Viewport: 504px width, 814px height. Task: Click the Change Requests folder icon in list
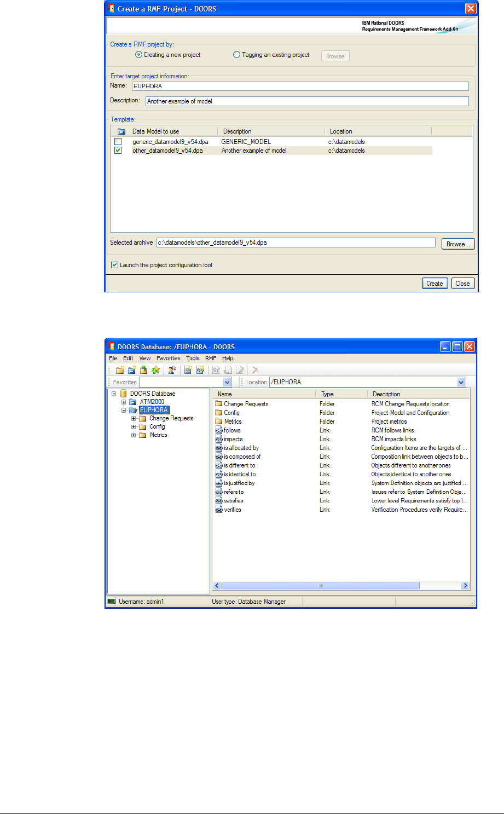(x=219, y=404)
